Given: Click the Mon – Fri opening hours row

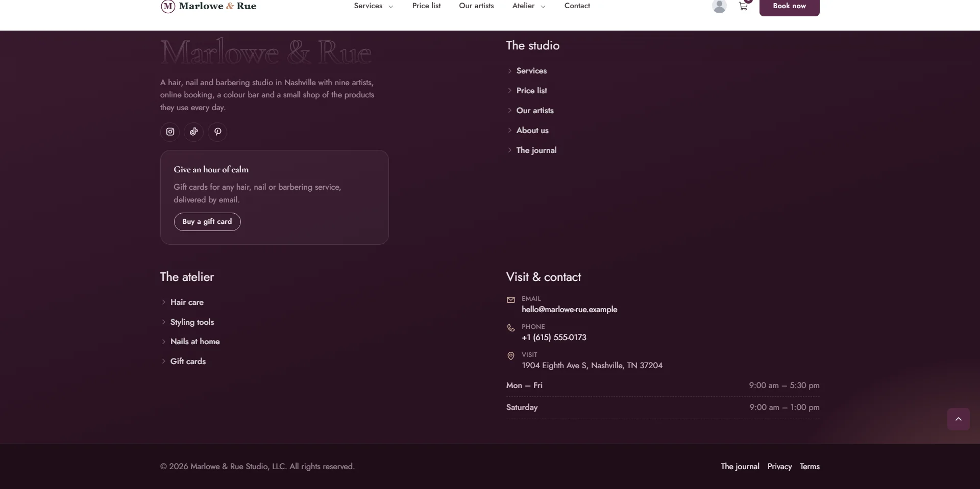Looking at the screenshot, I should pyautogui.click(x=663, y=385).
